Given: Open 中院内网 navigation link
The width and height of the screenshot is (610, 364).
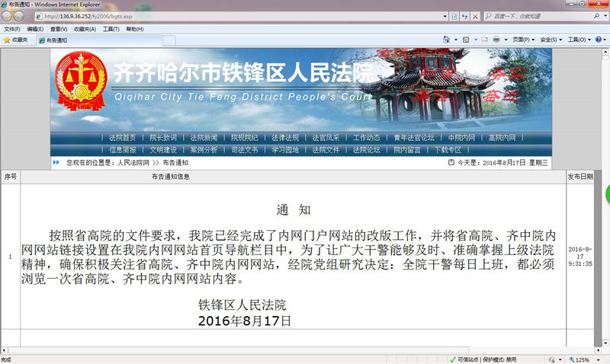Looking at the screenshot, I should tap(461, 138).
